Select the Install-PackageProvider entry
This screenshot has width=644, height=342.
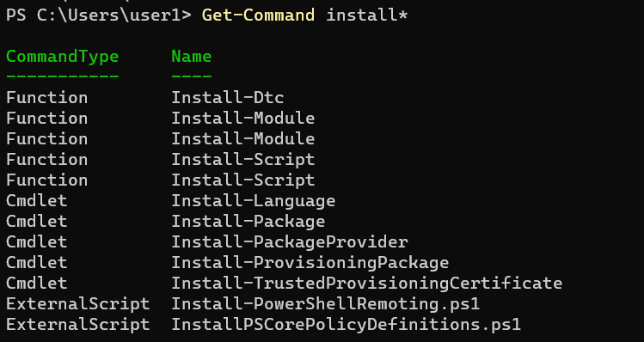290,241
